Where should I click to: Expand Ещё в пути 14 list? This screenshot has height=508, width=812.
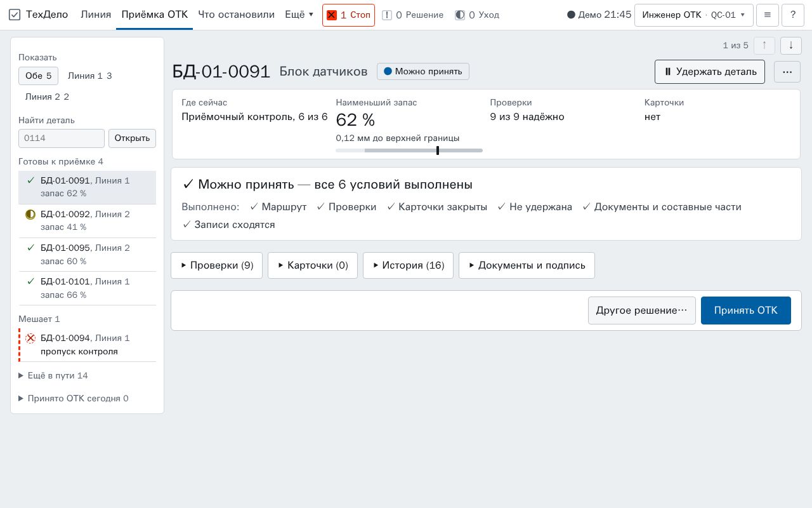coord(53,375)
